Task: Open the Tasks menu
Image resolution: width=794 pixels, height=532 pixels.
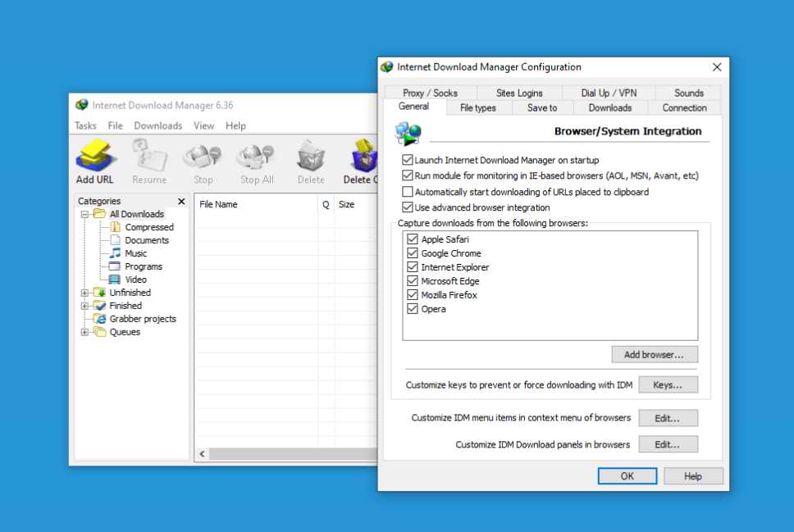Action: point(85,125)
